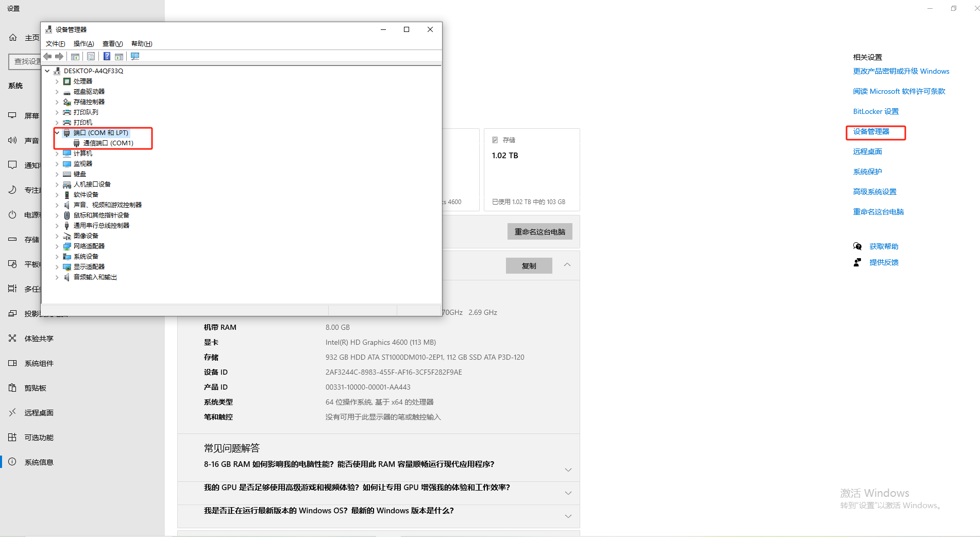This screenshot has width=980, height=537.
Task: Click the 剪贴板 clipboard sidebar icon
Action: point(12,388)
